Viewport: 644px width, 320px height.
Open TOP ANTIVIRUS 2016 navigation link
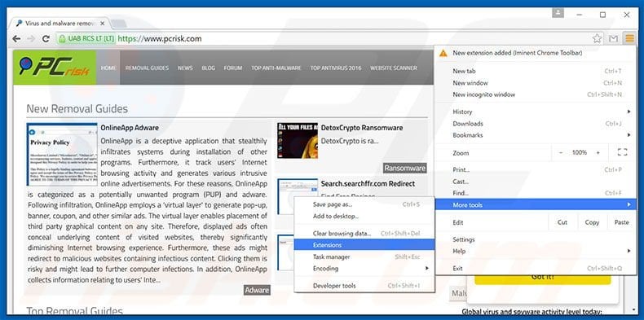pos(336,68)
